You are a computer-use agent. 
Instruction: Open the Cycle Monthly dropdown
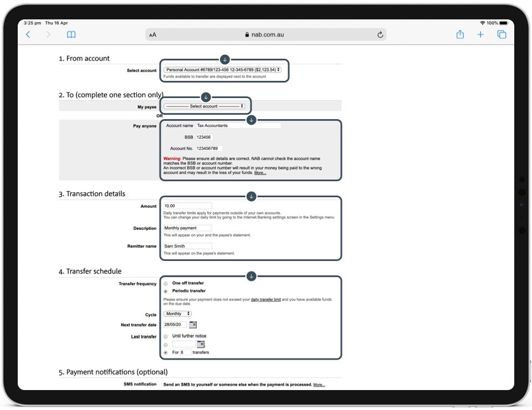(x=177, y=314)
